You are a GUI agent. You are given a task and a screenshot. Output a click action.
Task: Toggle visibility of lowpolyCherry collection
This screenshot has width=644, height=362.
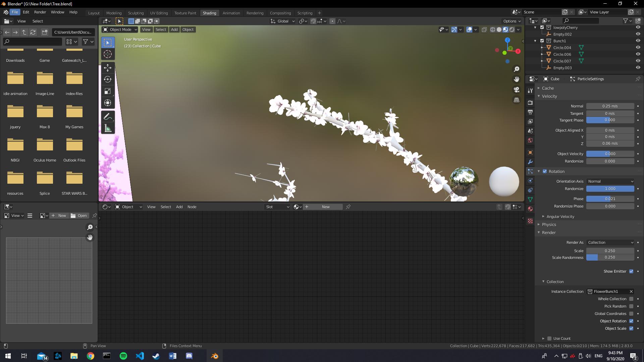pos(638,27)
